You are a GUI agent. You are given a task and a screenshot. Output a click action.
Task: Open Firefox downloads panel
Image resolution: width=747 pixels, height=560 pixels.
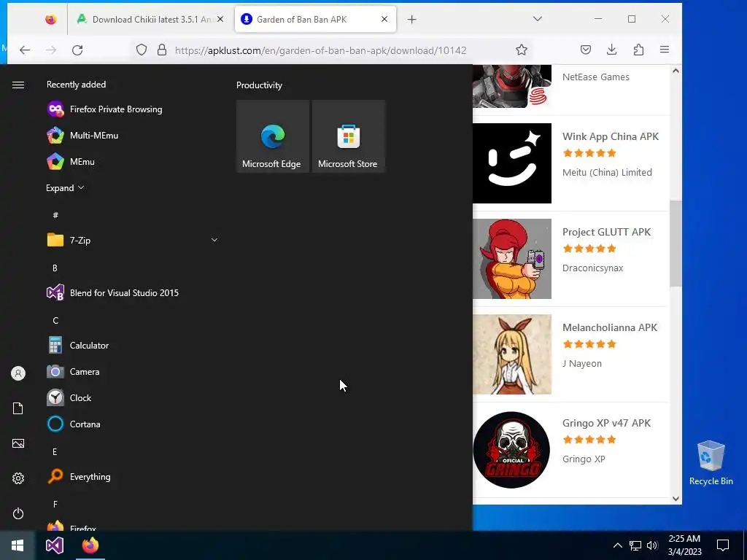[x=612, y=50]
